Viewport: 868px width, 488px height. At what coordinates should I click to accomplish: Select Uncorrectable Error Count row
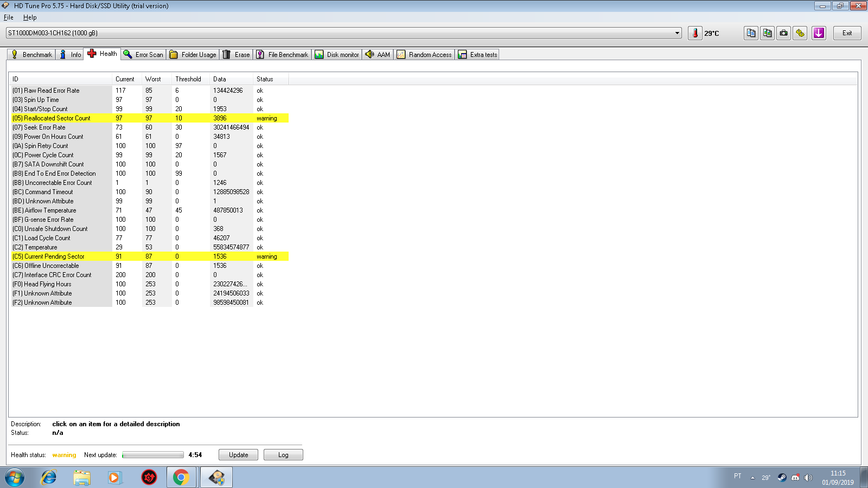(149, 183)
